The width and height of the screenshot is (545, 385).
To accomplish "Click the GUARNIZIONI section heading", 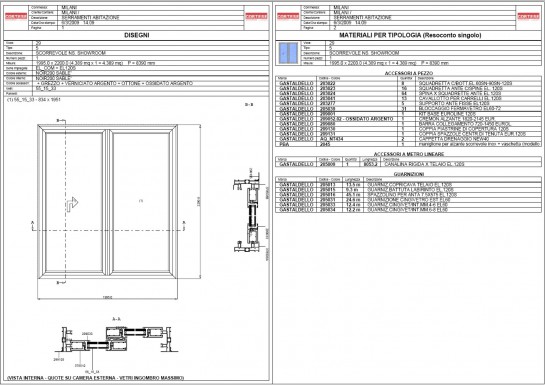I will [x=409, y=174].
